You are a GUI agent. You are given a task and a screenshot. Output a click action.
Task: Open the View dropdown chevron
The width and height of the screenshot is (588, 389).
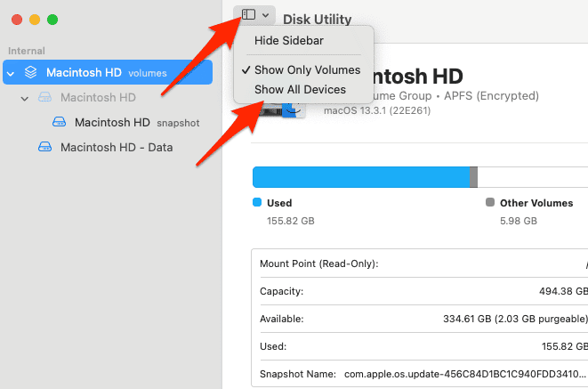pyautogui.click(x=265, y=15)
